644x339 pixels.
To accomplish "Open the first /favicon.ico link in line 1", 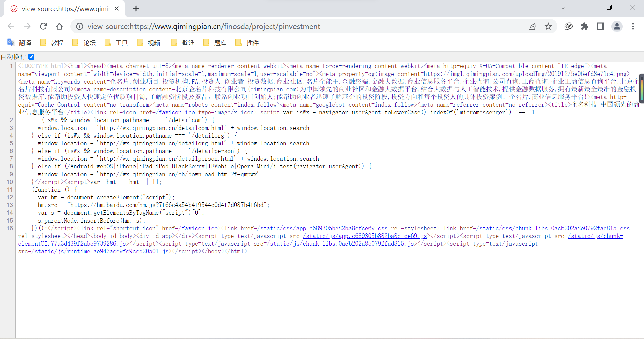I will click(x=175, y=112).
